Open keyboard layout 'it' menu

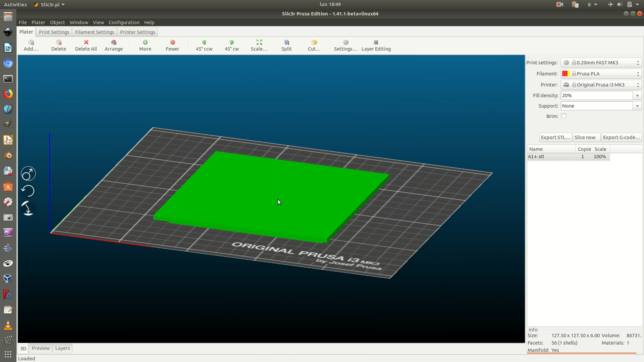(592, 4)
